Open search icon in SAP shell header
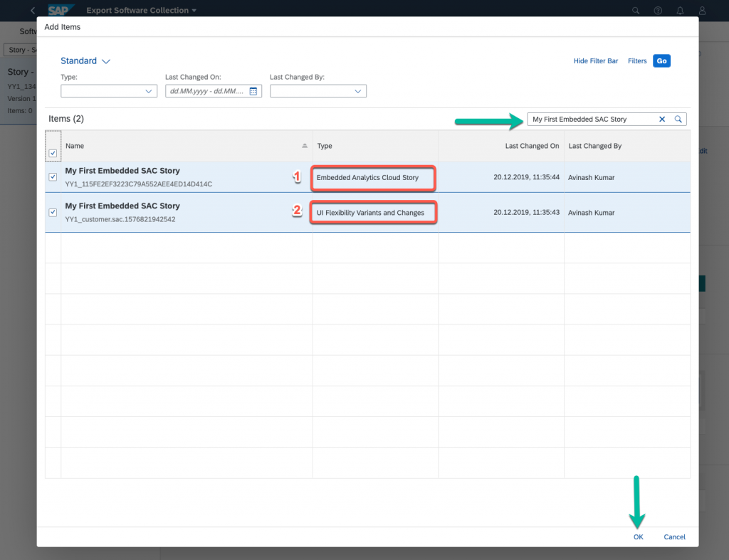This screenshot has height=560, width=729. pos(636,10)
